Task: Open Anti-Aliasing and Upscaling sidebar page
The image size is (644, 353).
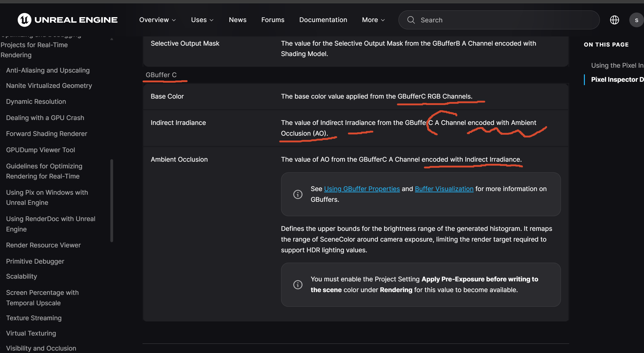Action: [48, 70]
